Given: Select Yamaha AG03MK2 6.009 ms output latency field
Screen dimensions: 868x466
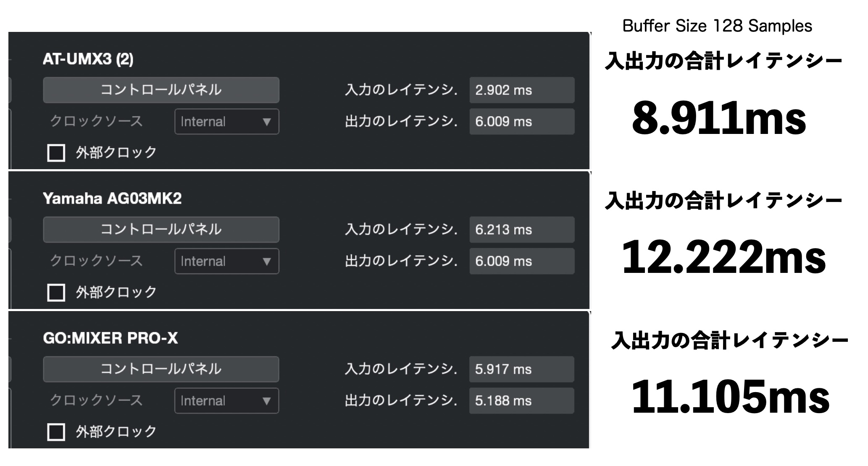Looking at the screenshot, I should click(522, 261).
